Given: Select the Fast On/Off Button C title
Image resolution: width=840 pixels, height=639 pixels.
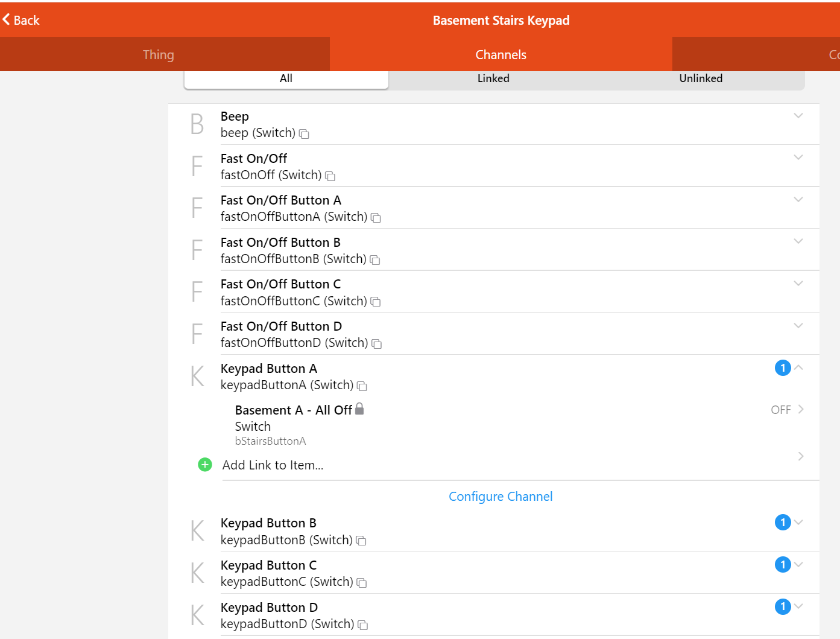Looking at the screenshot, I should point(280,284).
